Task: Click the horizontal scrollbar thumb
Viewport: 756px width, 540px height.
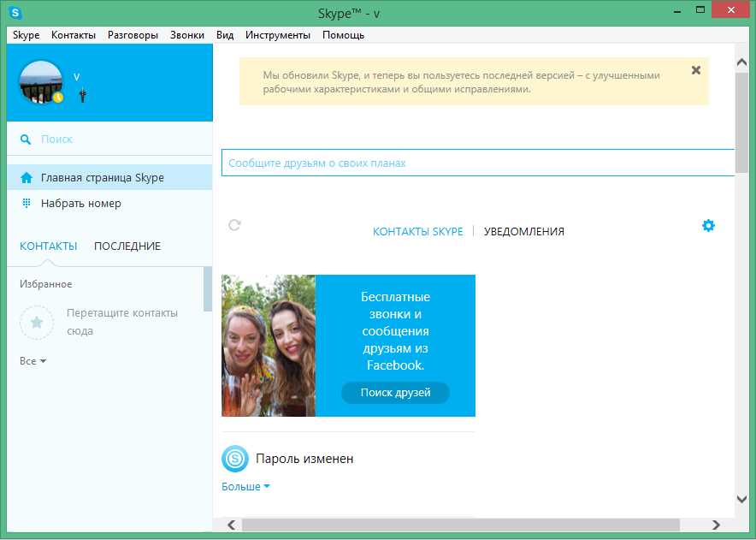Action: [x=461, y=525]
